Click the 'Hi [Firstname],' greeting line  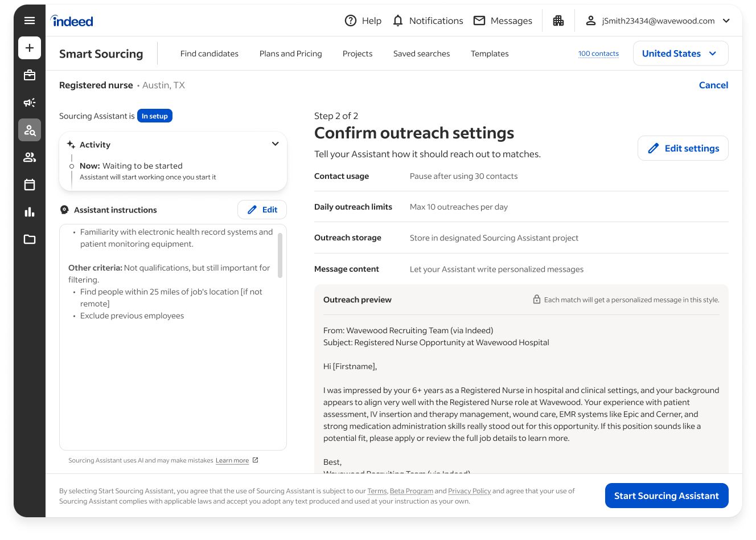(350, 366)
